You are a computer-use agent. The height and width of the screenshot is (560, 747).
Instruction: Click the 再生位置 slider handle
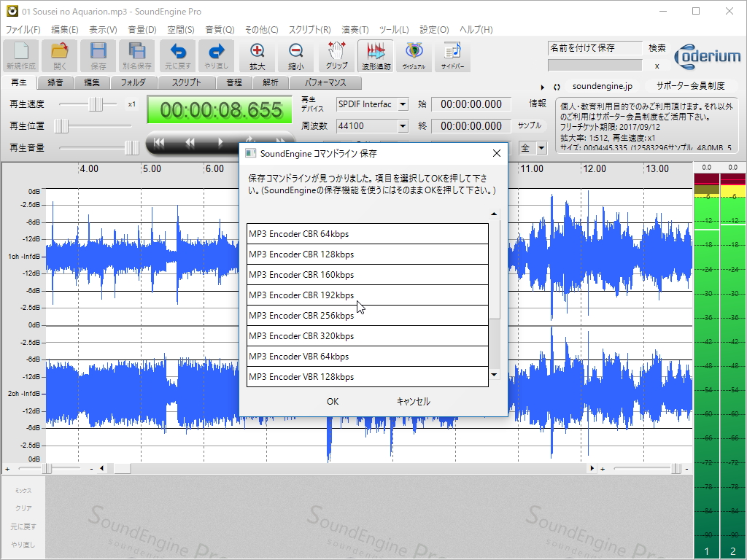click(x=61, y=125)
